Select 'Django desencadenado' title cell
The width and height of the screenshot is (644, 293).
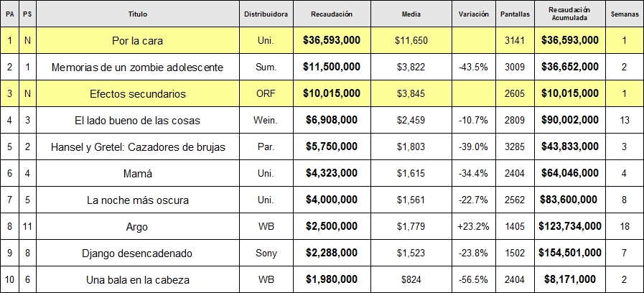coord(138,253)
